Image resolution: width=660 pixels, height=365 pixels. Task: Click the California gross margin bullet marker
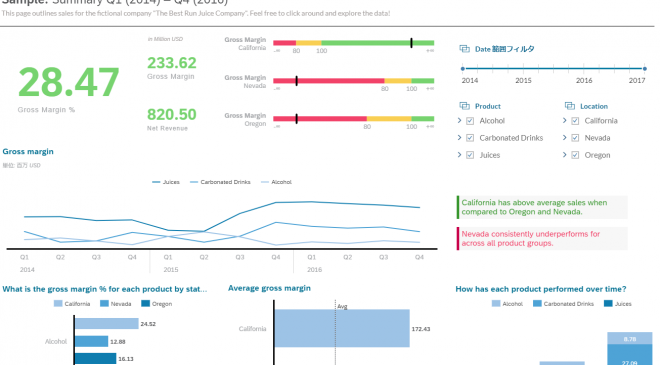(411, 43)
